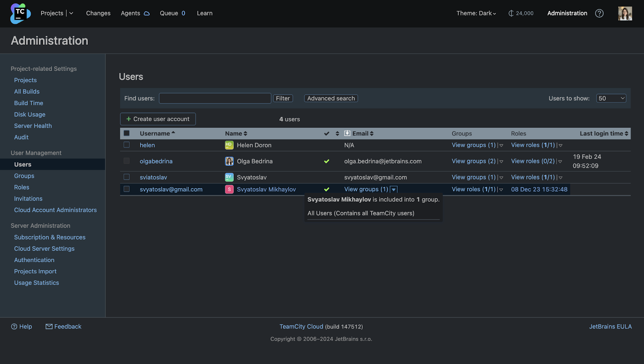Open Usage Statistics in sidebar
This screenshot has width=644, height=364.
[37, 283]
